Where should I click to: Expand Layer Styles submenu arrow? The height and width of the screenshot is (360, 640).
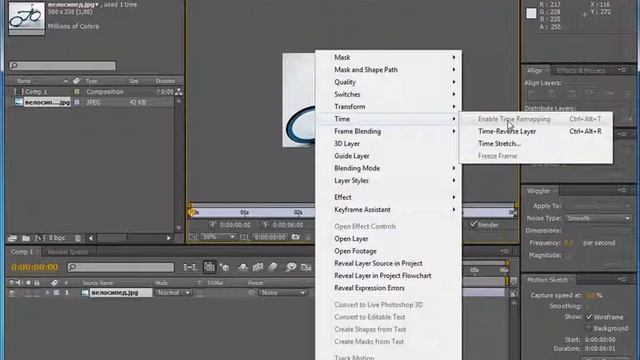coord(453,180)
